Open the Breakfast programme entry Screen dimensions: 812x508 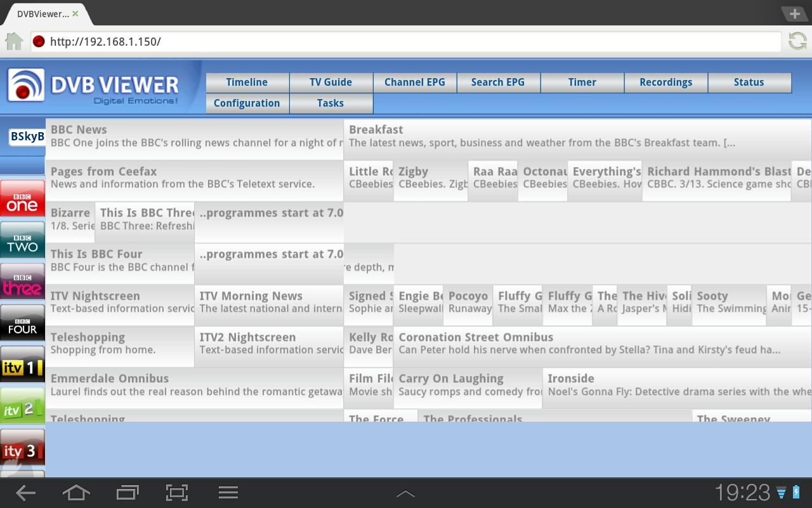pos(577,139)
